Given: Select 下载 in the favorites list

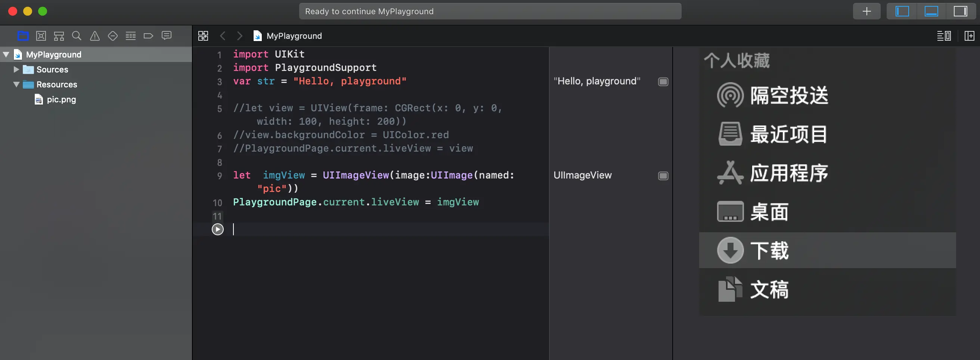Looking at the screenshot, I should (x=769, y=251).
